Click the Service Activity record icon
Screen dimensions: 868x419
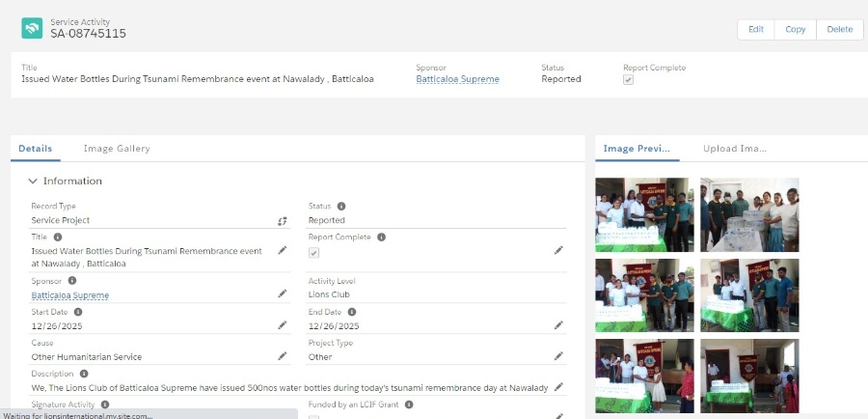click(32, 28)
